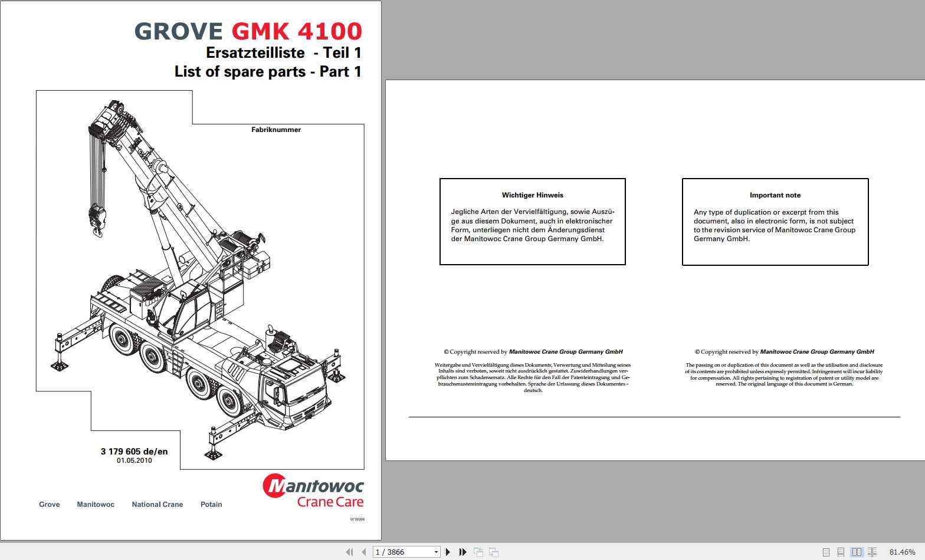
Task: Click the Grove brand name in footer
Action: (50, 505)
